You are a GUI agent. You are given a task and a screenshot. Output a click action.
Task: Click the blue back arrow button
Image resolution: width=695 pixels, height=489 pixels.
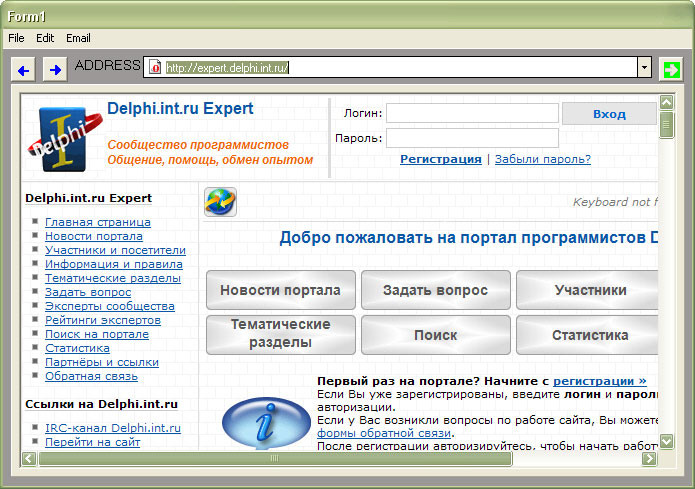click(x=23, y=70)
